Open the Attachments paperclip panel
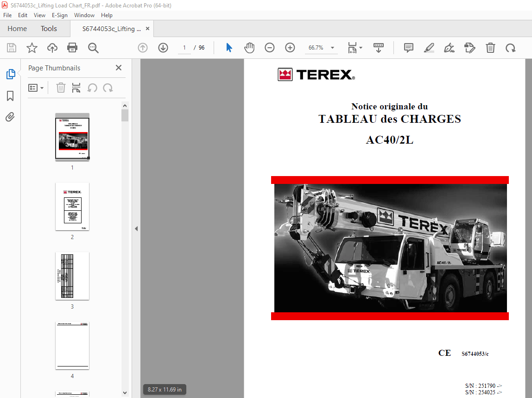 pyautogui.click(x=10, y=117)
